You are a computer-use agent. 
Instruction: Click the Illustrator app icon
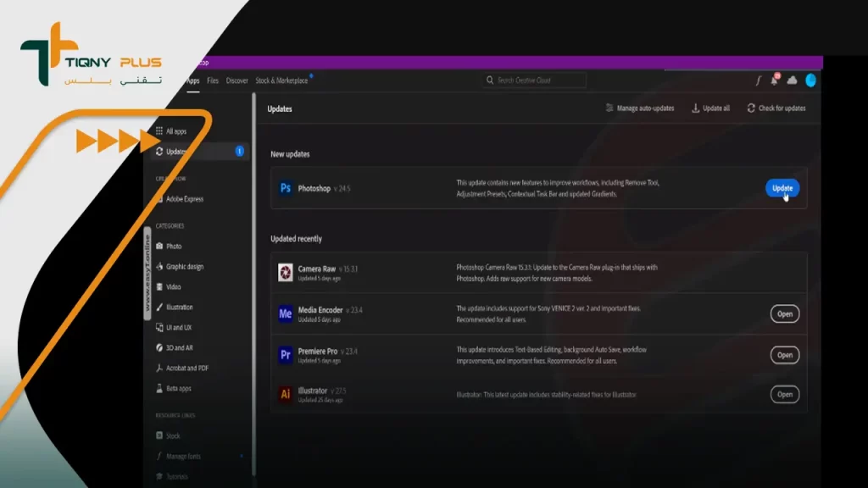point(286,394)
